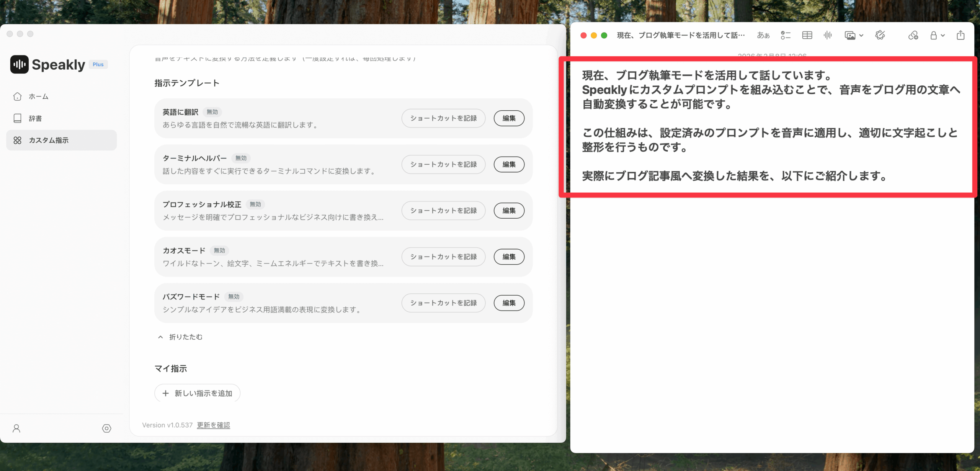Viewport: 980px width, 471px height.
Task: Click 編集 for 英語に翻訳 template
Action: point(509,118)
